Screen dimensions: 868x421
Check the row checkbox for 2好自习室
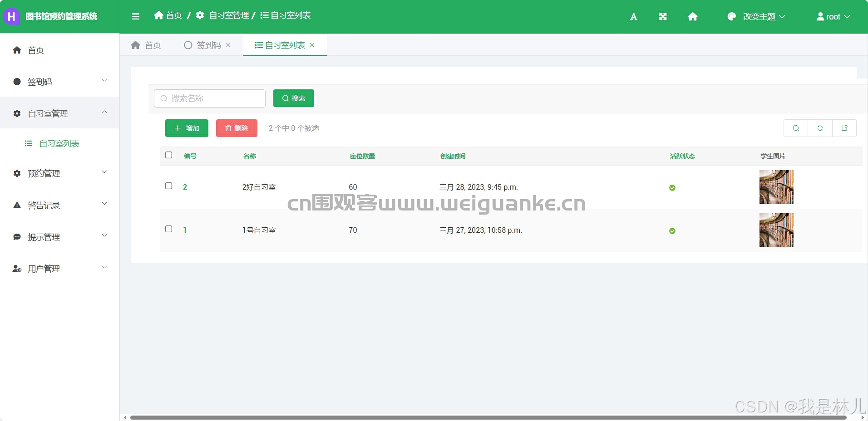pos(168,186)
